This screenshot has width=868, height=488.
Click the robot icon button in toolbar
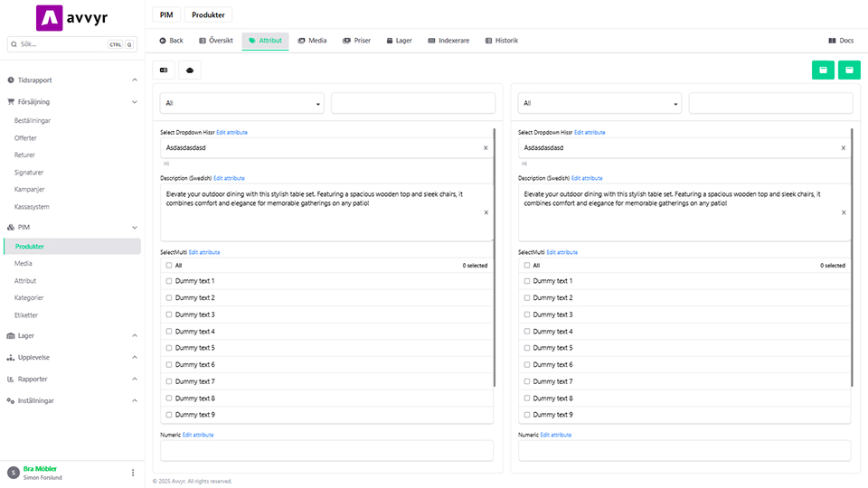pos(190,70)
